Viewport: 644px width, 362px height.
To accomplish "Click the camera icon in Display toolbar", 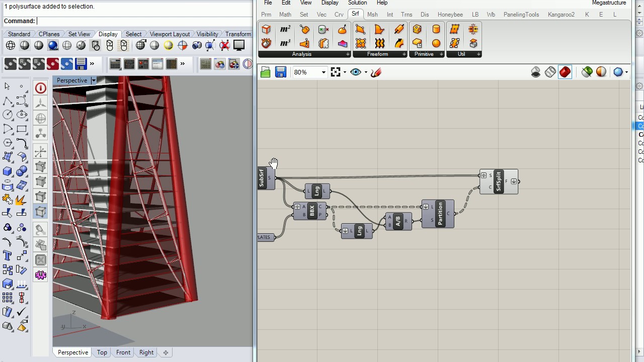I will pos(197,46).
